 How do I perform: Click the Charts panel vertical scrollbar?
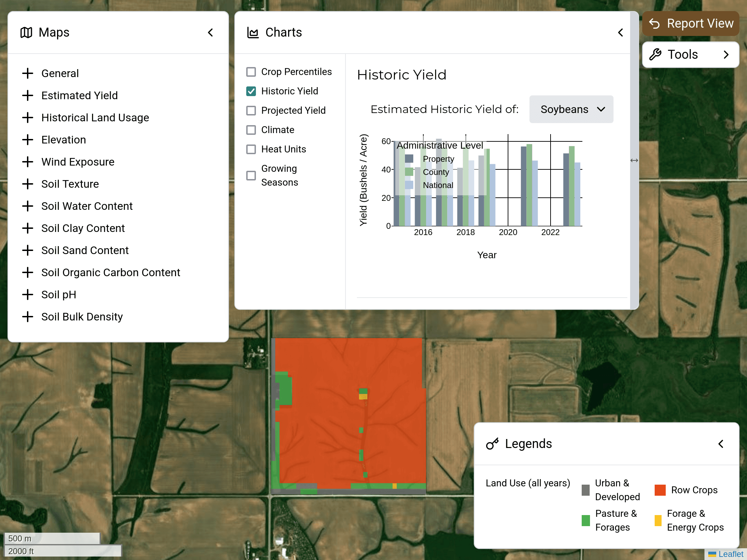[x=634, y=160]
